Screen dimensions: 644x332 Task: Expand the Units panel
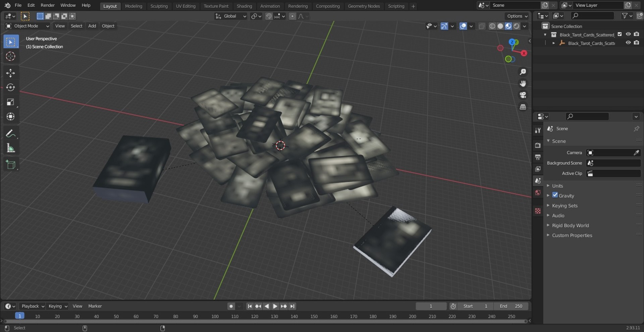pos(557,186)
